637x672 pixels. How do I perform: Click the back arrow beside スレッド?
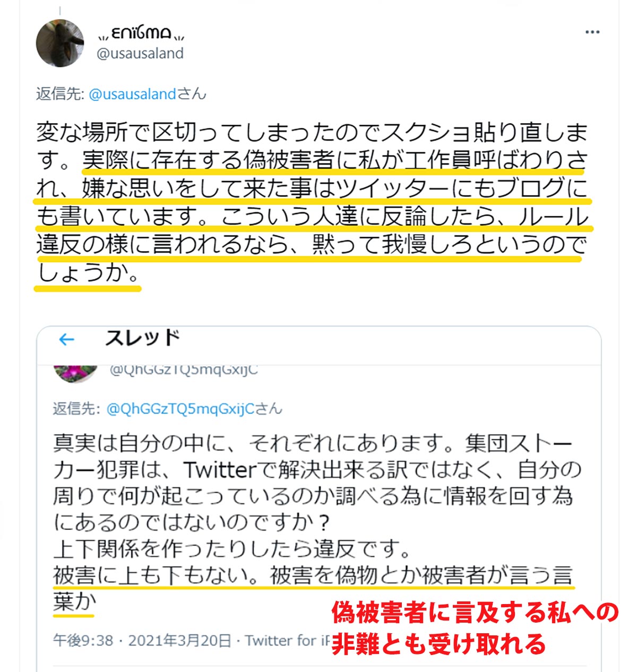(66, 340)
